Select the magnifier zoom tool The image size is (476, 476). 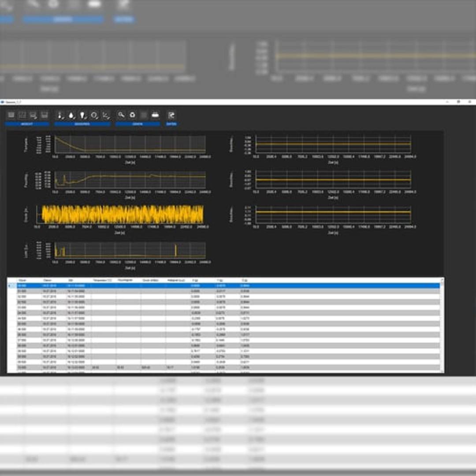coord(121,115)
